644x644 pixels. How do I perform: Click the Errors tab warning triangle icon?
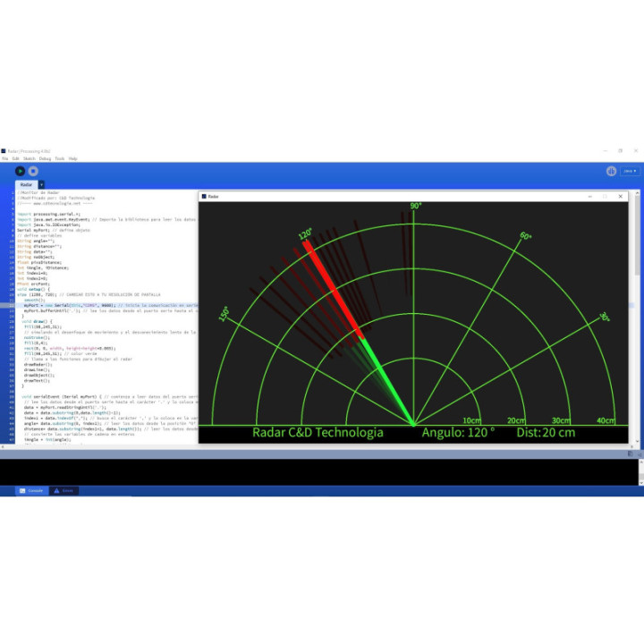[x=56, y=491]
